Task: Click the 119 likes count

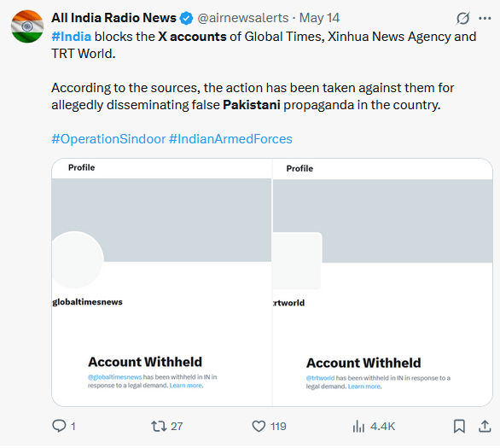Action: 278,427
